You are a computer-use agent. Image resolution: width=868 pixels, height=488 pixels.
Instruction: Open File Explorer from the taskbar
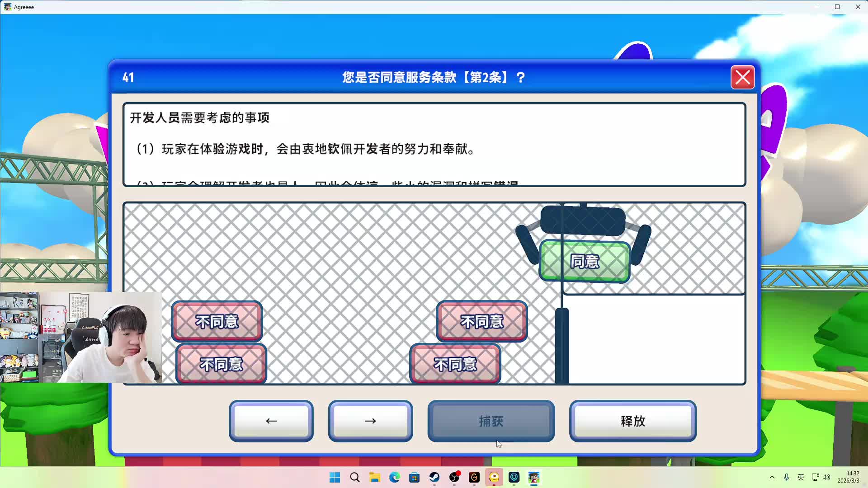pos(374,477)
